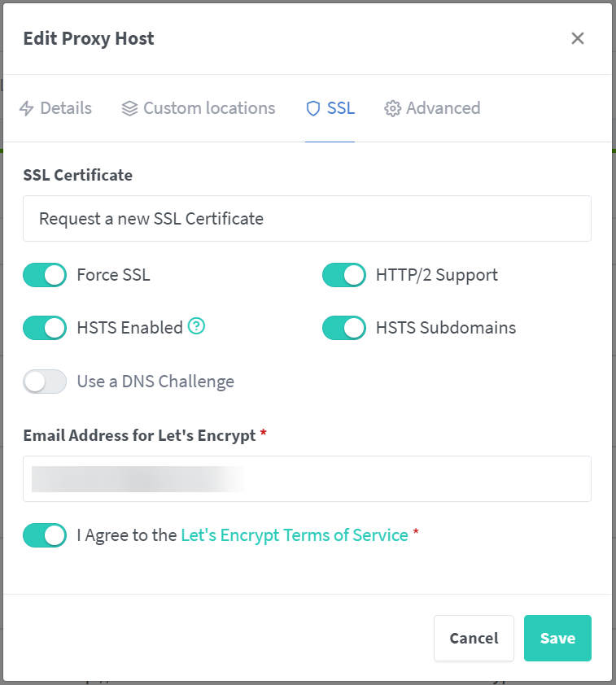Viewport: 616px width, 685px height.
Task: Open the SSL Certificate dropdown
Action: click(307, 218)
